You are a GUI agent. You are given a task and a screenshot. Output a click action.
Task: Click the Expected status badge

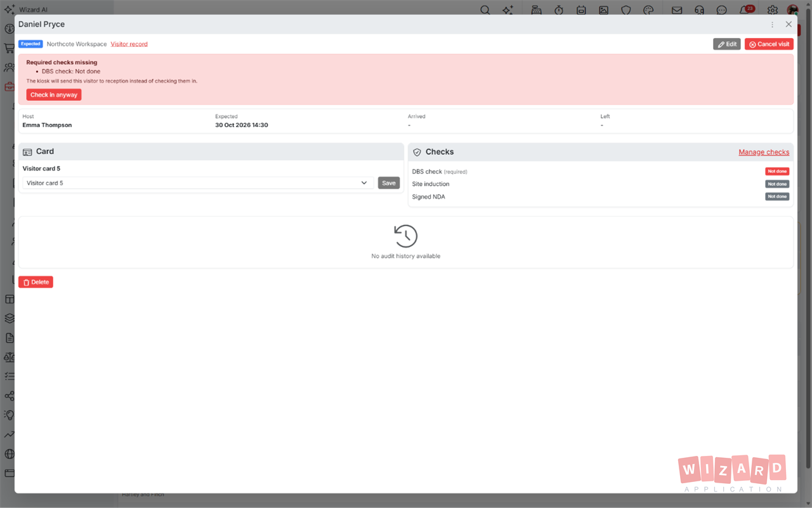30,44
